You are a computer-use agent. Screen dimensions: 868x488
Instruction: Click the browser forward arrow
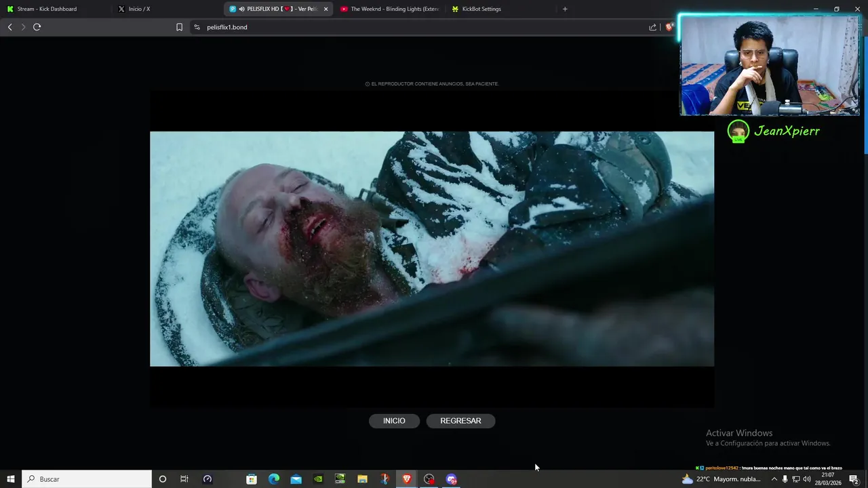pyautogui.click(x=23, y=27)
